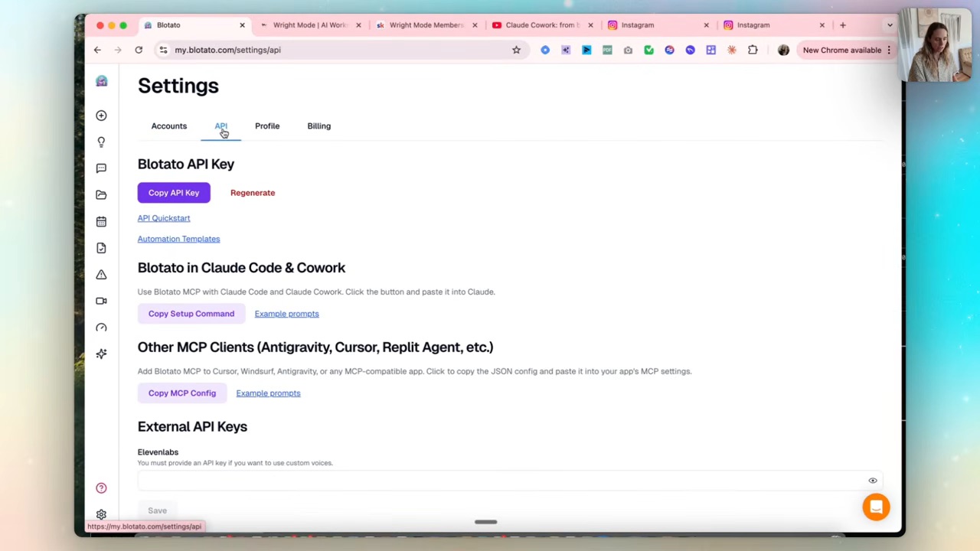Click the red help question mark icon
The width and height of the screenshot is (980, 551).
coord(101,488)
